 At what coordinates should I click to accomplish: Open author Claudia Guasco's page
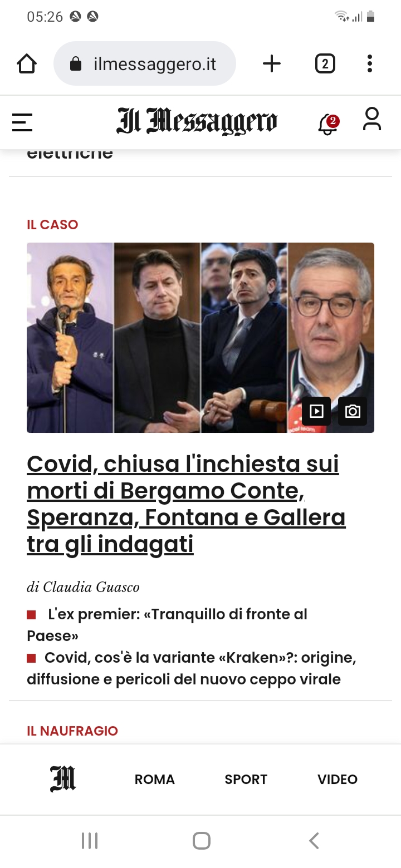tap(83, 587)
